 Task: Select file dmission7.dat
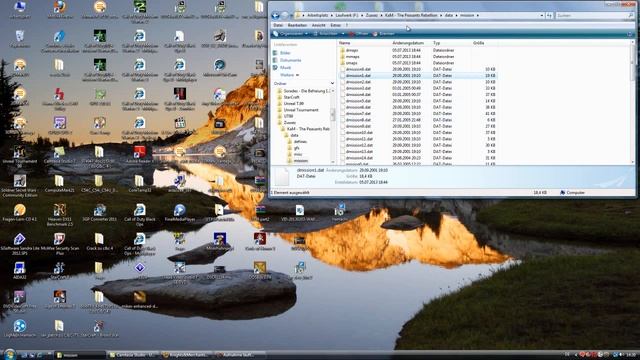point(358,113)
